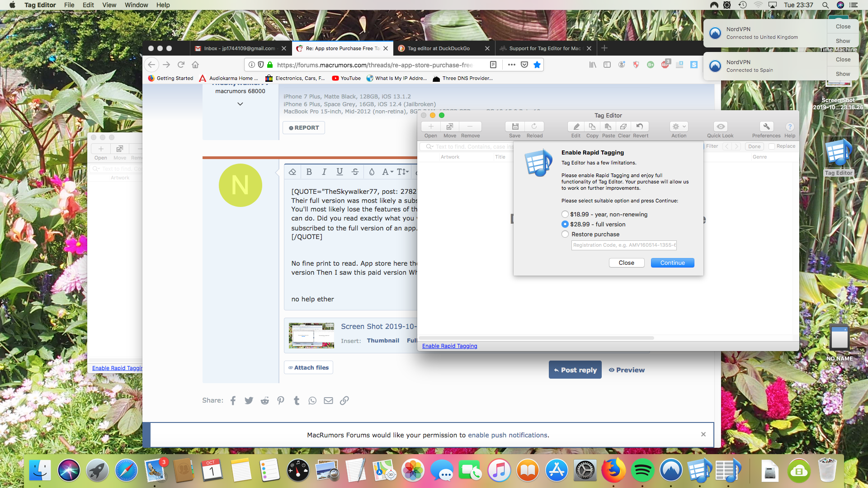Screen dimensions: 868x488
Task: Open App Store from the Dock
Action: coord(557,471)
